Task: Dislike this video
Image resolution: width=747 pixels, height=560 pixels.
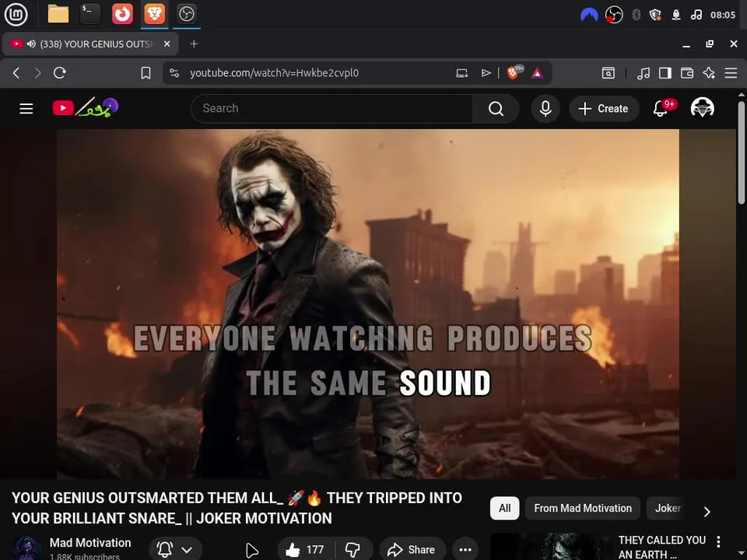Action: [353, 550]
